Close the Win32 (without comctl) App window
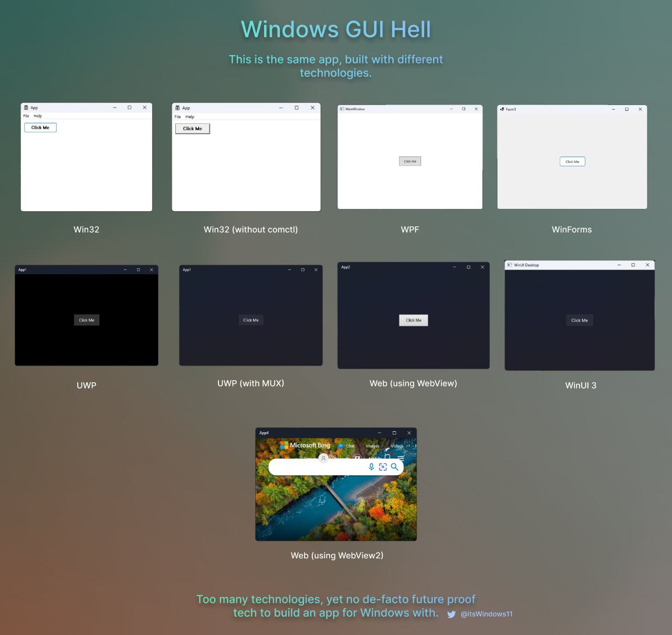 point(312,108)
